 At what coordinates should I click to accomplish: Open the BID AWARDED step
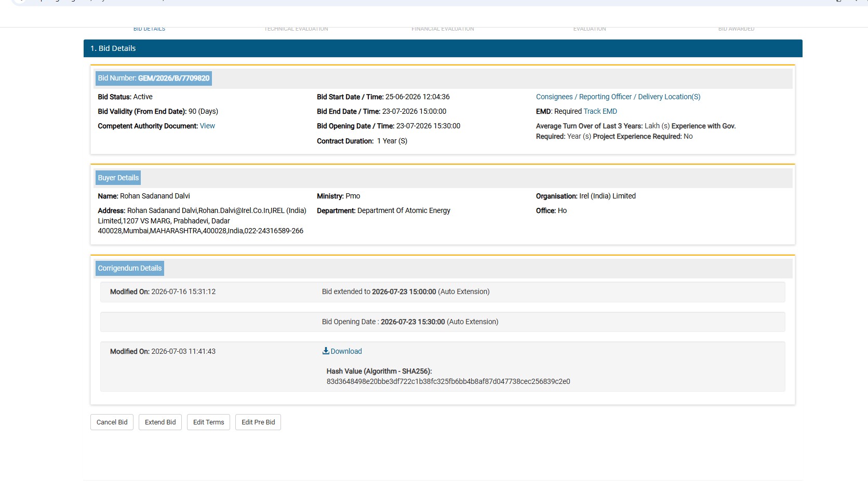736,29
